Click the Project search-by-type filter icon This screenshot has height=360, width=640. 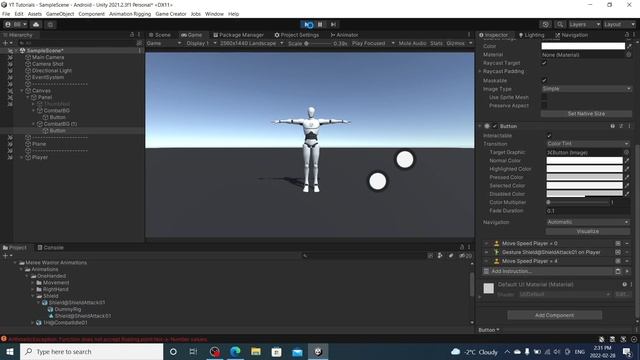(440, 256)
